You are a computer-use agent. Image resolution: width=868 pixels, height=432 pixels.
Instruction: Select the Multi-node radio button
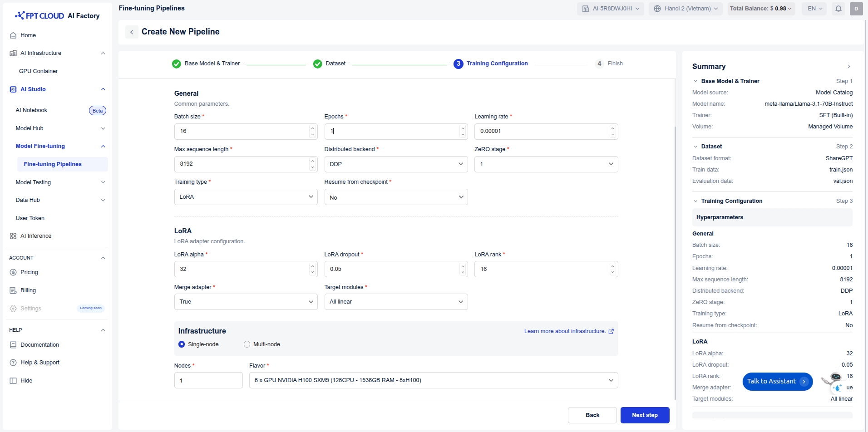(x=247, y=344)
